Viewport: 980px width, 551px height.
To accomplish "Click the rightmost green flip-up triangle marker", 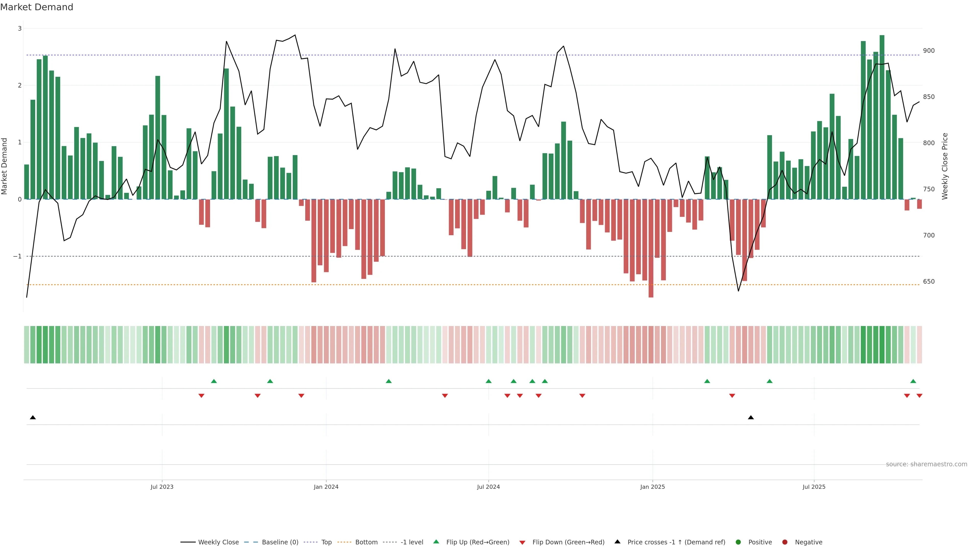I will click(913, 381).
